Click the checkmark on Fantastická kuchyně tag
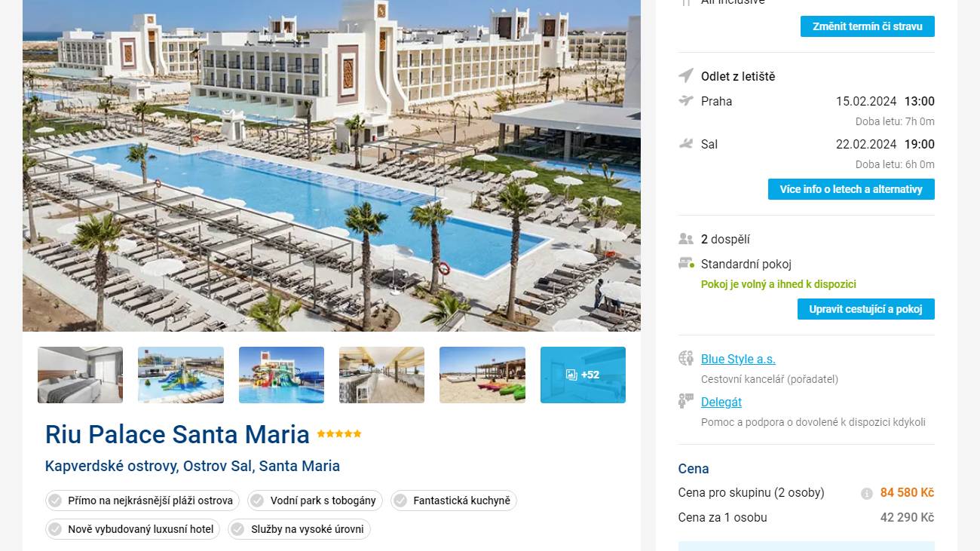 [x=400, y=500]
